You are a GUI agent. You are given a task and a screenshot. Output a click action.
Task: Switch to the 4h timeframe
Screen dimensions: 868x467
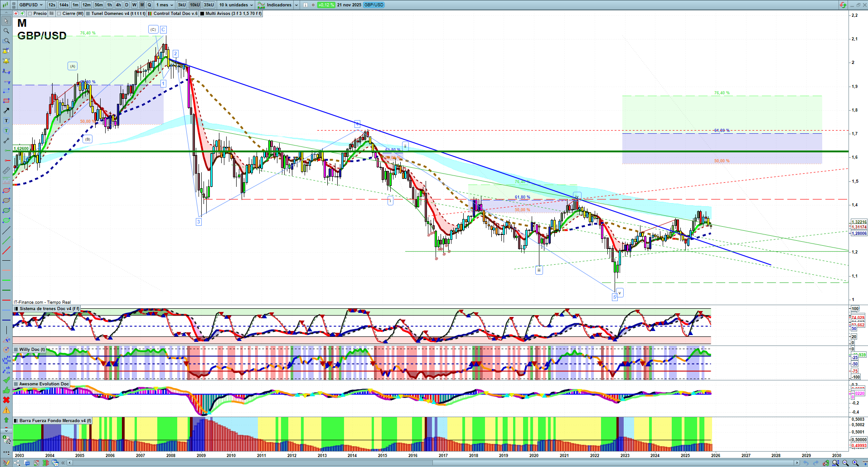tap(118, 5)
